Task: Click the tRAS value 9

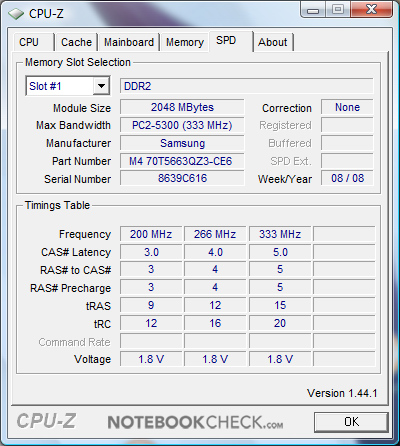Action: pos(151,305)
